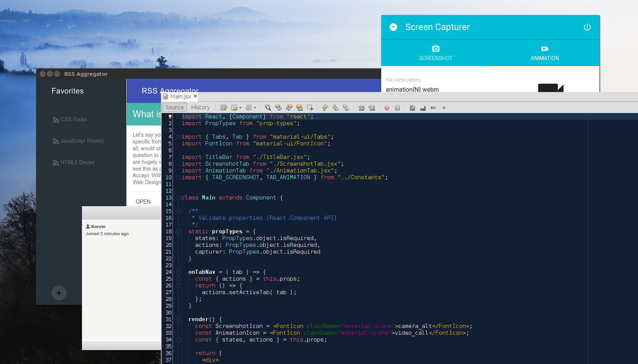The image size is (638, 364).
Task: Select the History tab in the editor
Action: 201,107
